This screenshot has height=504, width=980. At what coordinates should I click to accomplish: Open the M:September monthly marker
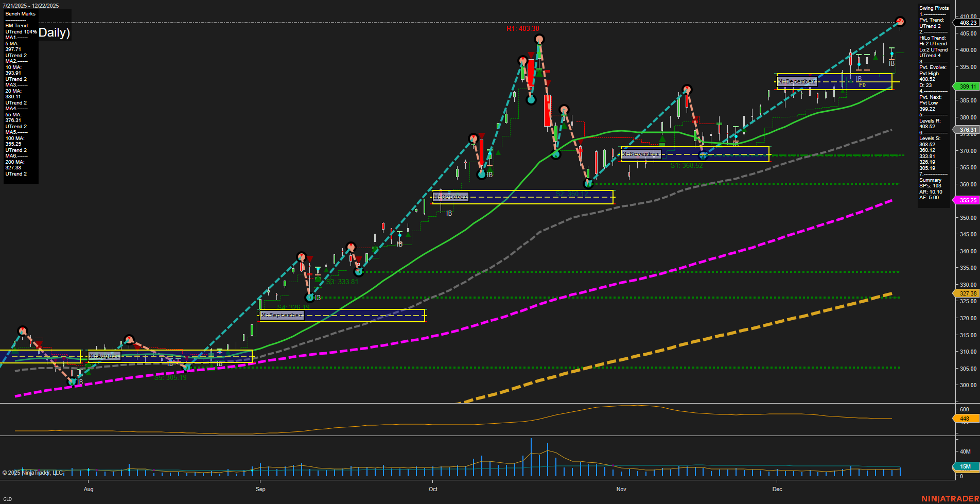pyautogui.click(x=282, y=315)
